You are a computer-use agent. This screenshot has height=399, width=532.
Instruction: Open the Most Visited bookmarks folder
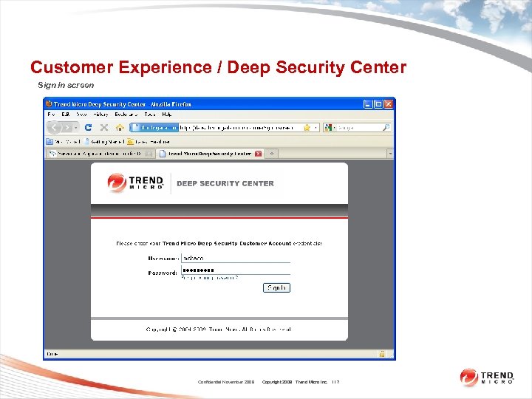coord(64,141)
